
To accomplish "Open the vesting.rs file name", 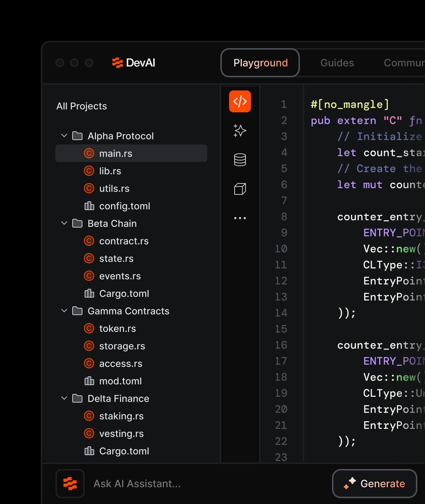I will (x=121, y=434).
